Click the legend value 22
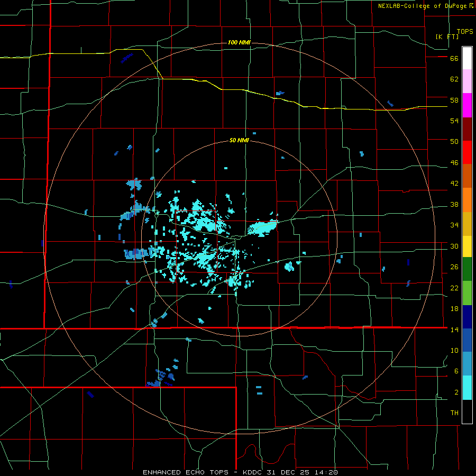 tap(454, 288)
